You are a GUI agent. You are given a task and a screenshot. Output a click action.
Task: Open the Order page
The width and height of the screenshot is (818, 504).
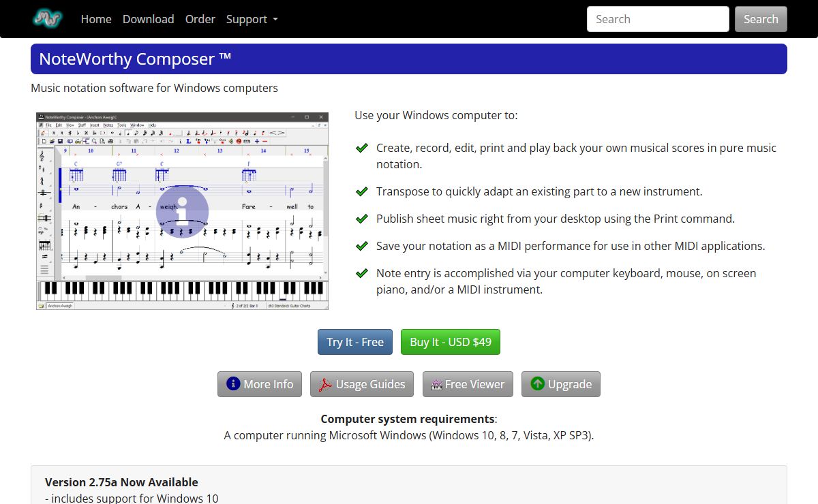[200, 19]
